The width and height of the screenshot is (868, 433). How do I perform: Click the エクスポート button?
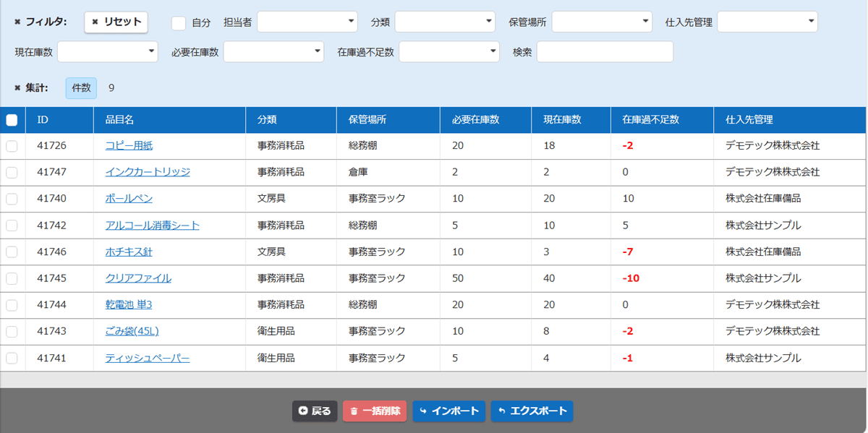click(x=532, y=411)
